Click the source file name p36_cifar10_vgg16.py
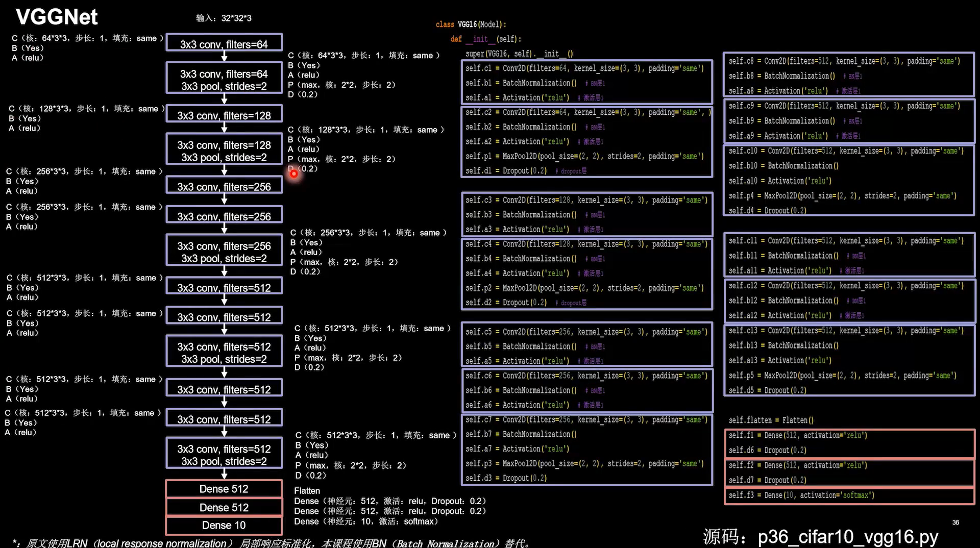The height and width of the screenshot is (548, 980). coord(848,536)
